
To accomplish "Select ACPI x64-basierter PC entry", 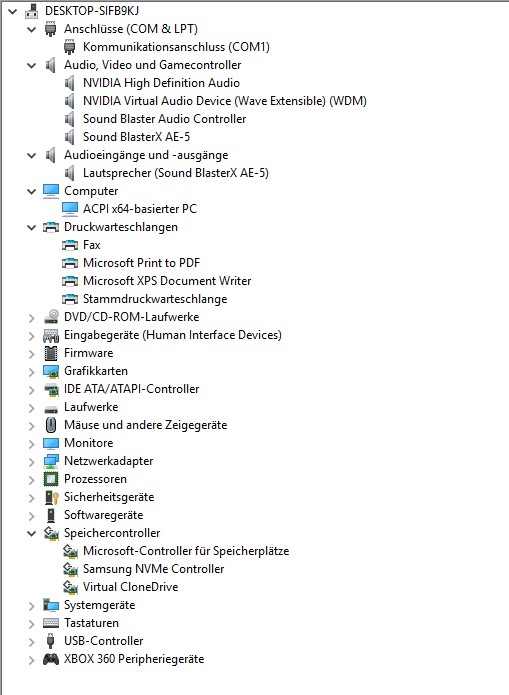I will 140,209.
